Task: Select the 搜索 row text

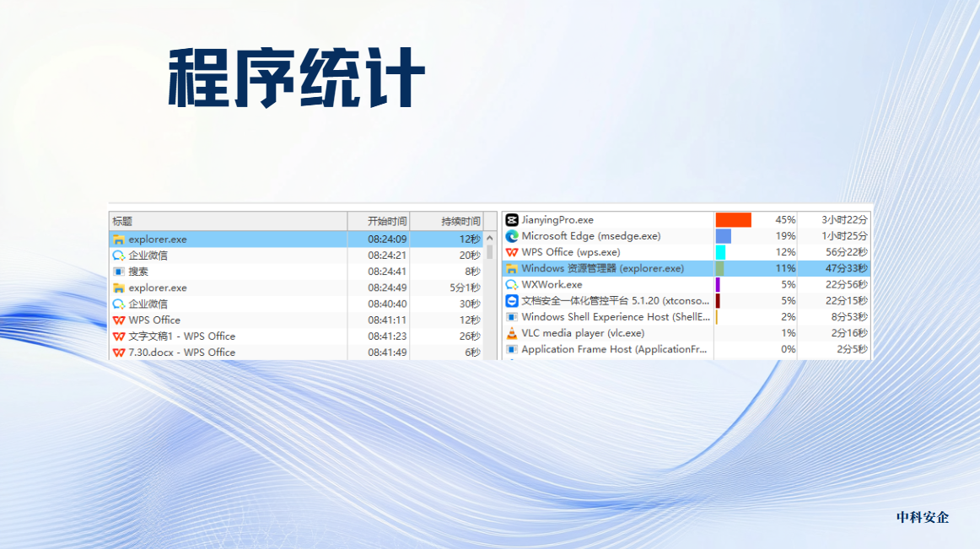Action: (x=139, y=272)
